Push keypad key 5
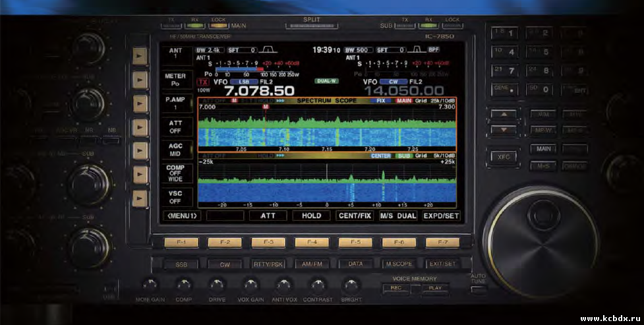Viewport: 644px width, 325px height. (x=539, y=52)
